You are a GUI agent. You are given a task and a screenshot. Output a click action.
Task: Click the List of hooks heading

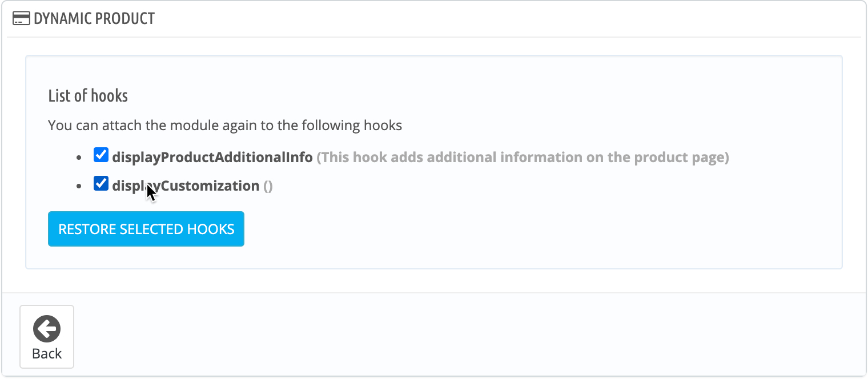(88, 96)
